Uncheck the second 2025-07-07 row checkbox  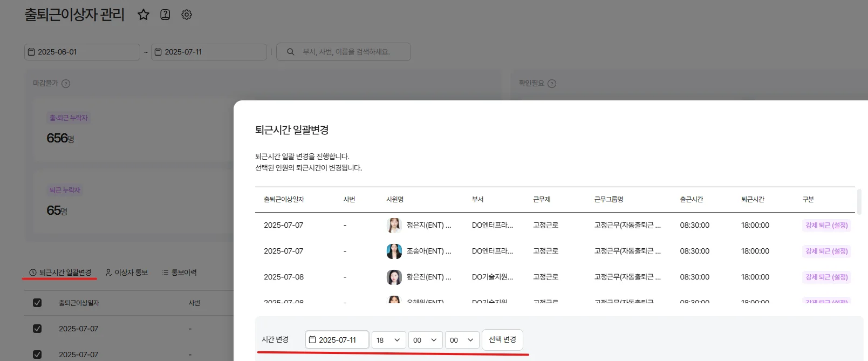[37, 354]
